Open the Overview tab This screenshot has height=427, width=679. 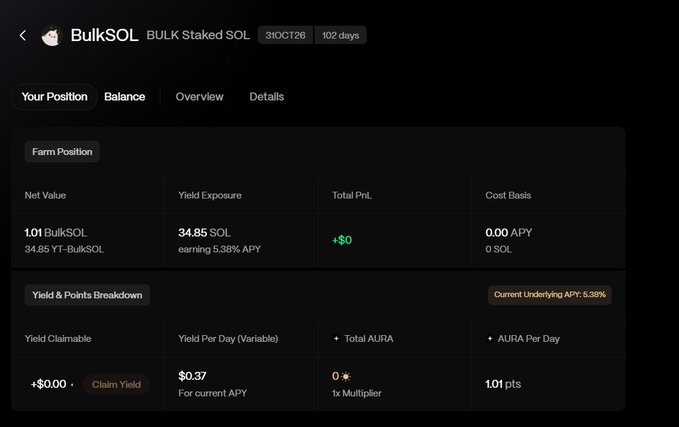(x=200, y=97)
